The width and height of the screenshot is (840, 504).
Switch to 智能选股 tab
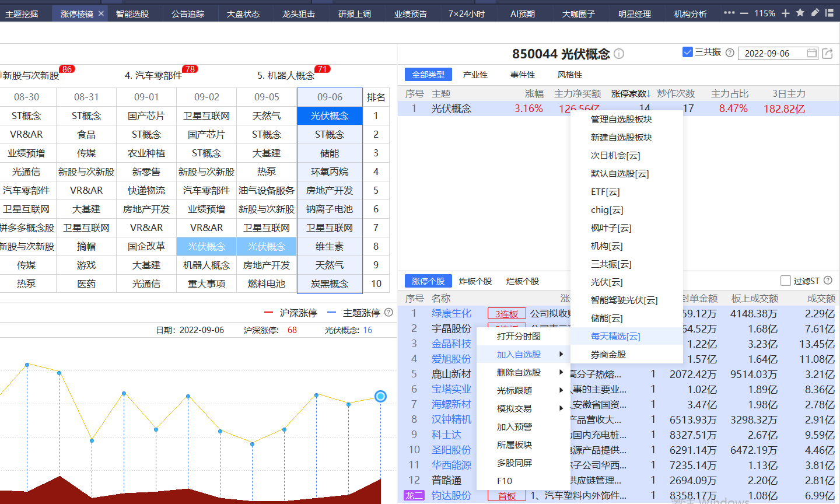(132, 13)
